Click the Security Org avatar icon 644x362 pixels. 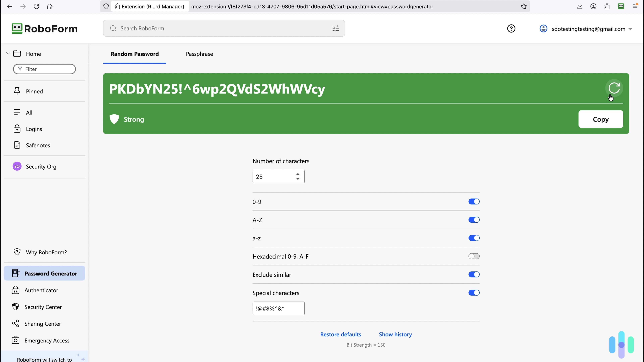pos(17,166)
